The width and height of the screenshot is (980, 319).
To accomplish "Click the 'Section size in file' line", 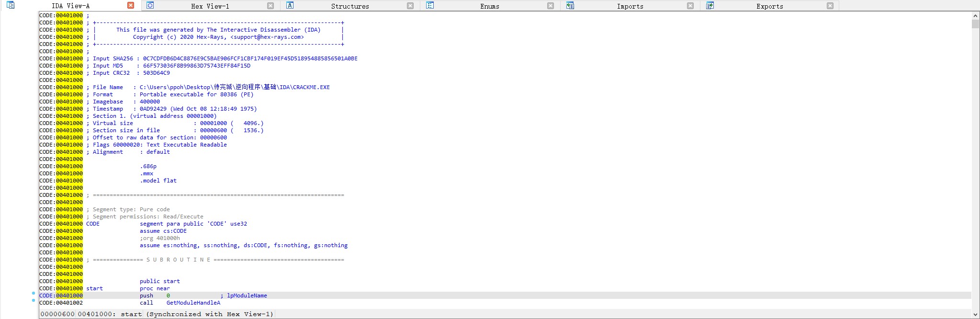I will (x=175, y=130).
